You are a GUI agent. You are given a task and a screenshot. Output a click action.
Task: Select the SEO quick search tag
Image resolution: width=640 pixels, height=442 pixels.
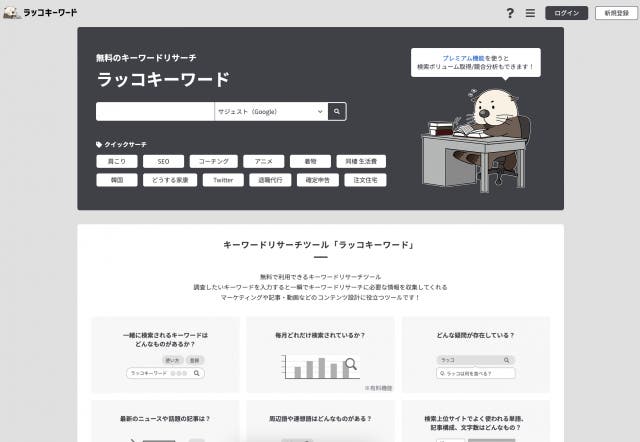pos(163,161)
